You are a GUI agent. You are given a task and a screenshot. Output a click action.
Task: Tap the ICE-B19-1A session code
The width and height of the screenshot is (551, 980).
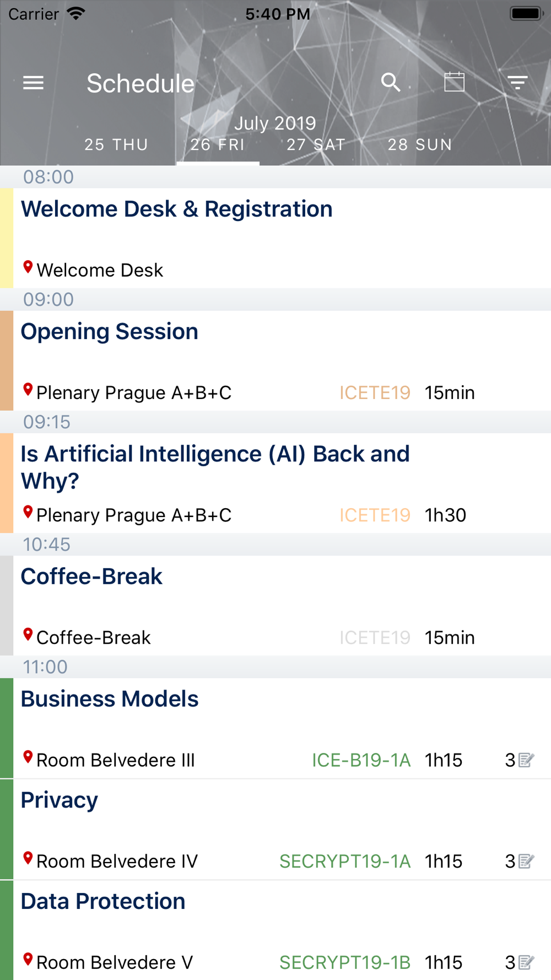361,760
